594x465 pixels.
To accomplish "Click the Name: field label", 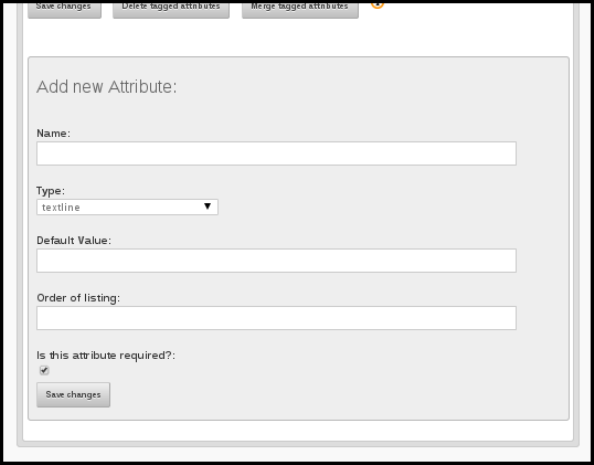I will 53,133.
